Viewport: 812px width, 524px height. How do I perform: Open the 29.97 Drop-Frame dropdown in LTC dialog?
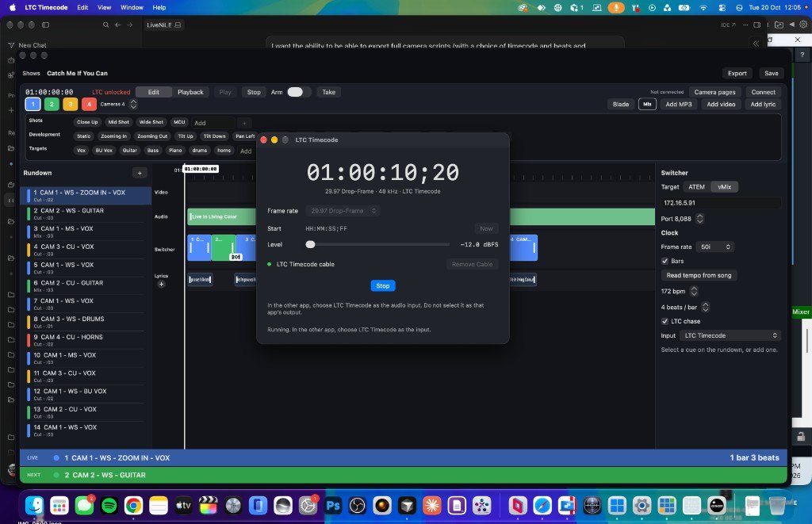click(343, 211)
